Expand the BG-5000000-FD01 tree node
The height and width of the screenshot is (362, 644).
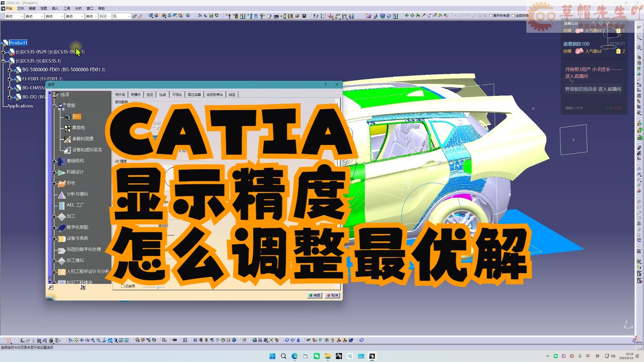pyautogui.click(x=10, y=70)
